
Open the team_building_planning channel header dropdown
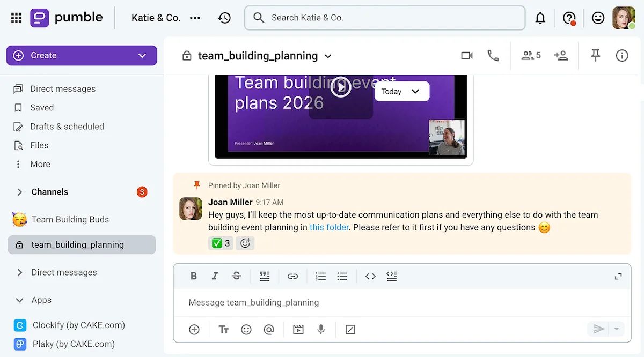(328, 56)
